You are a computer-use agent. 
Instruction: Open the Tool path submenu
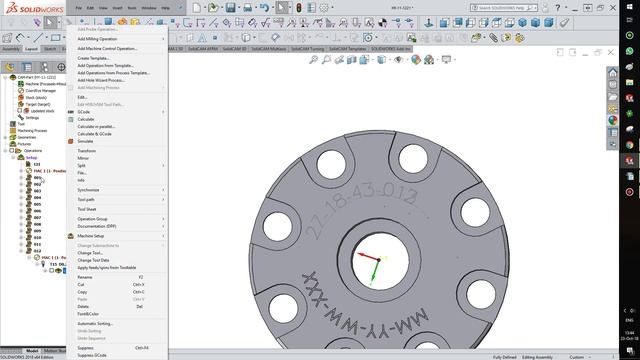coord(117,200)
